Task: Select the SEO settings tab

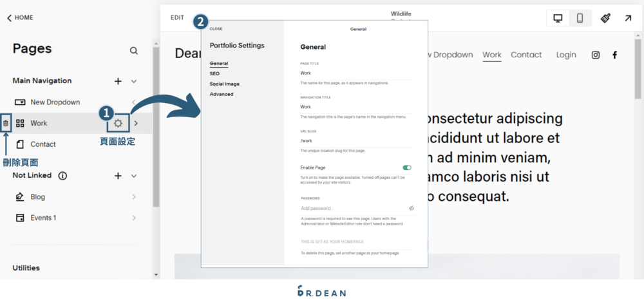Action: [x=214, y=73]
